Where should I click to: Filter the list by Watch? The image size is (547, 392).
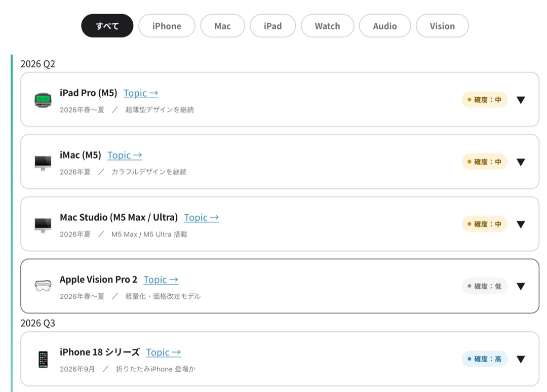[x=327, y=26]
